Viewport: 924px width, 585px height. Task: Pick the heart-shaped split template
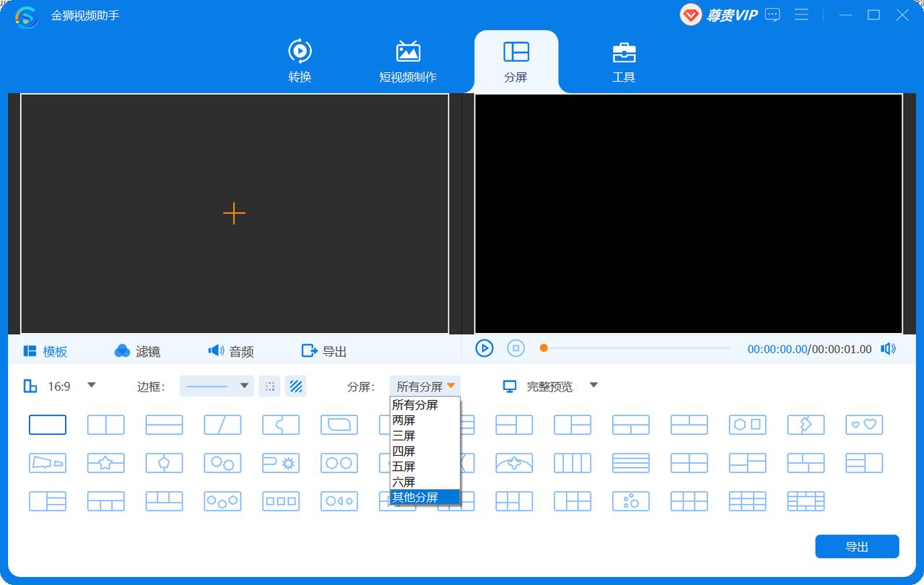tap(864, 425)
